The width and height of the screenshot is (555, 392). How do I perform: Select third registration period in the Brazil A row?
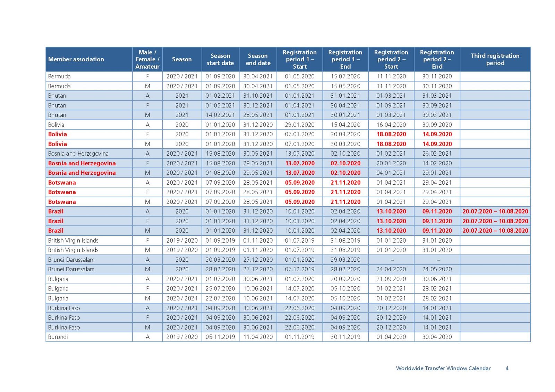click(x=495, y=211)
